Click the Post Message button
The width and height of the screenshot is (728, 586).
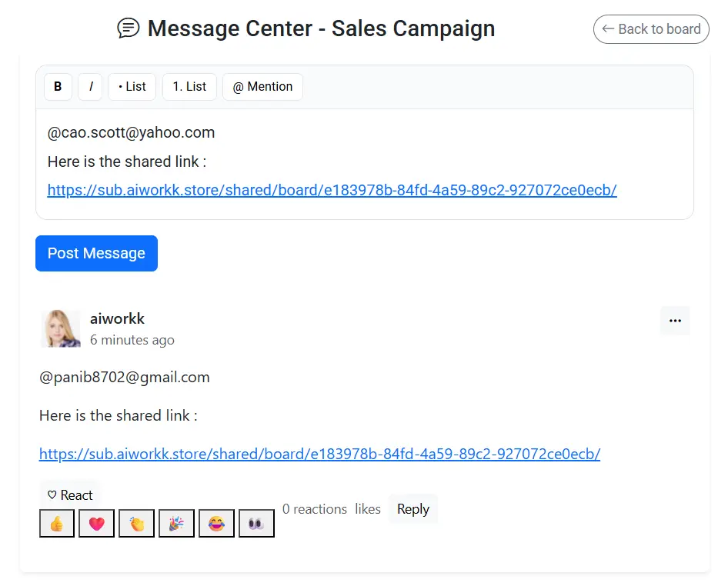96,253
